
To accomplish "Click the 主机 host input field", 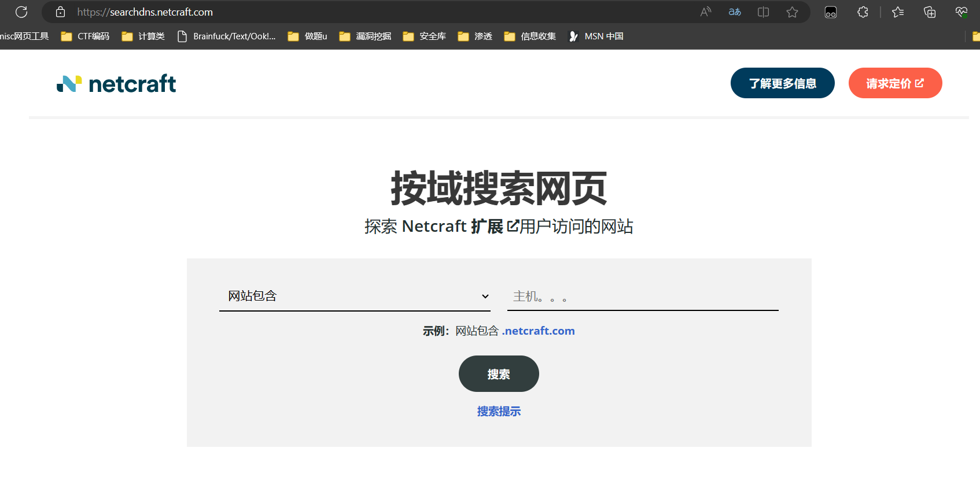I will coord(642,297).
